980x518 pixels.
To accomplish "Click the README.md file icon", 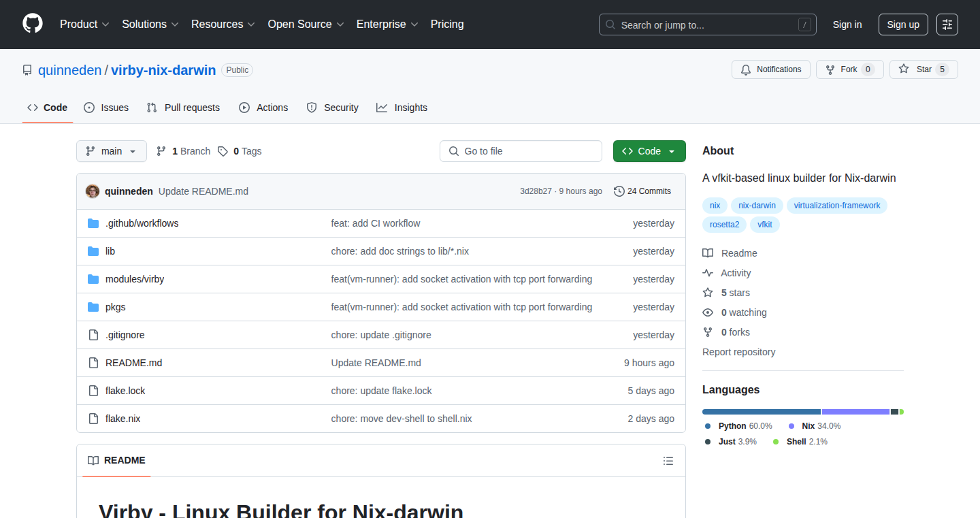I will click(x=93, y=363).
